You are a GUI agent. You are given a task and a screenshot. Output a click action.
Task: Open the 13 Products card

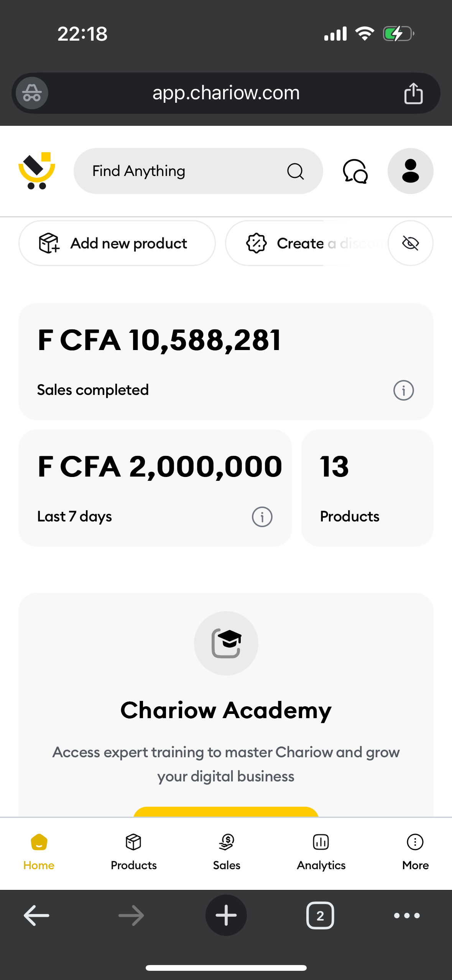tap(367, 488)
